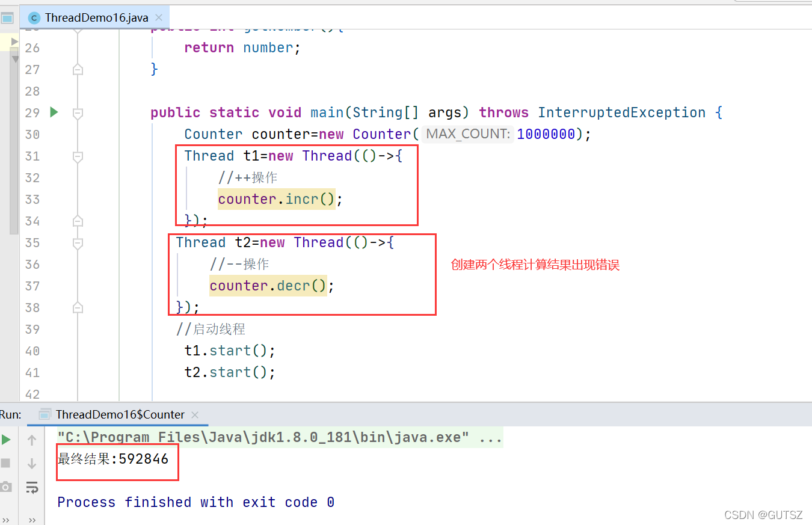Click the comment '//++操作'

(247, 177)
